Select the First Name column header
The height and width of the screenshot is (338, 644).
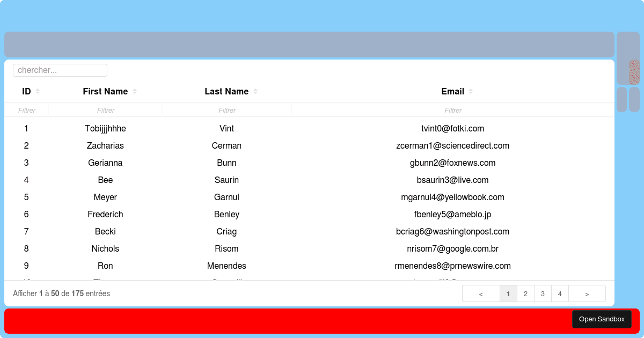tap(105, 91)
